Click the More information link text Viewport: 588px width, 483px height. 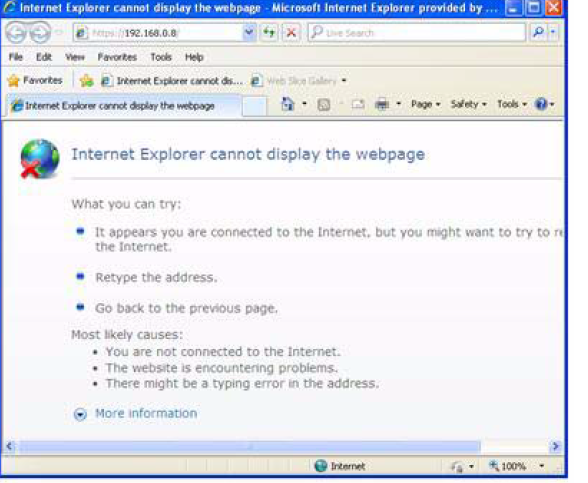click(x=146, y=413)
